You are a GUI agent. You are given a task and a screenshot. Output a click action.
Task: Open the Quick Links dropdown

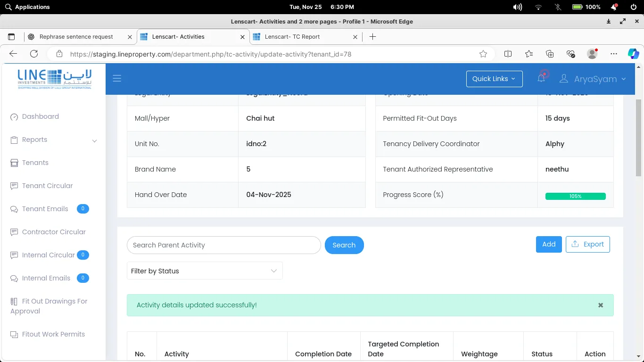[494, 79]
